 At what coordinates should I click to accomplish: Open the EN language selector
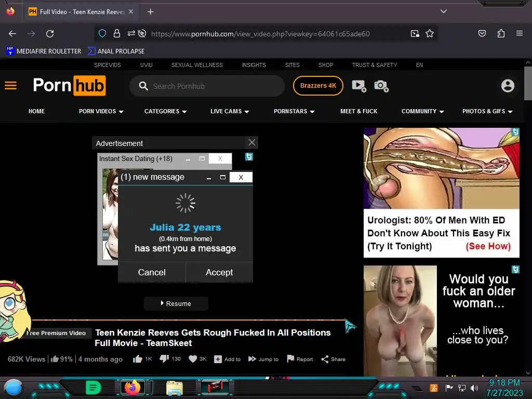[419, 65]
